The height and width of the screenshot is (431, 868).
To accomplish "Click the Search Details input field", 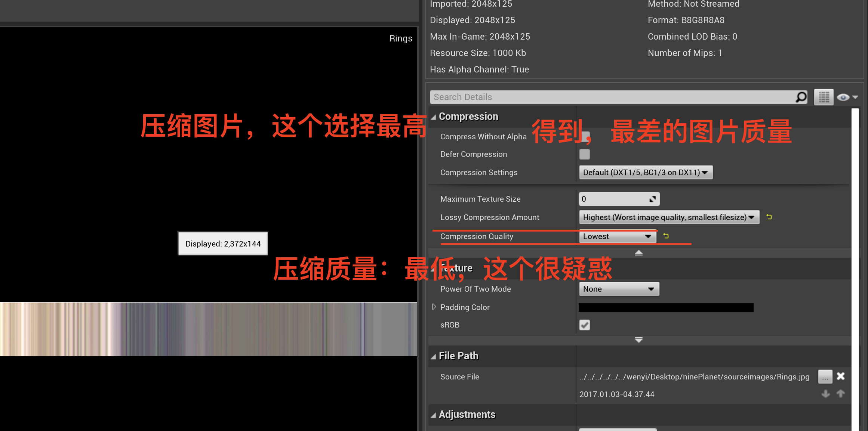I will coord(609,97).
